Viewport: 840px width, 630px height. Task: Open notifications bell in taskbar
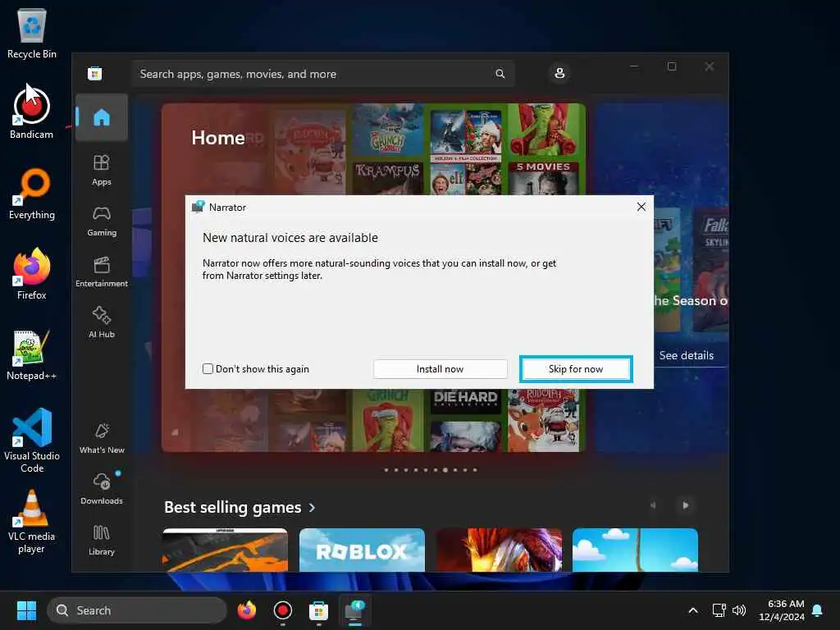click(x=818, y=610)
